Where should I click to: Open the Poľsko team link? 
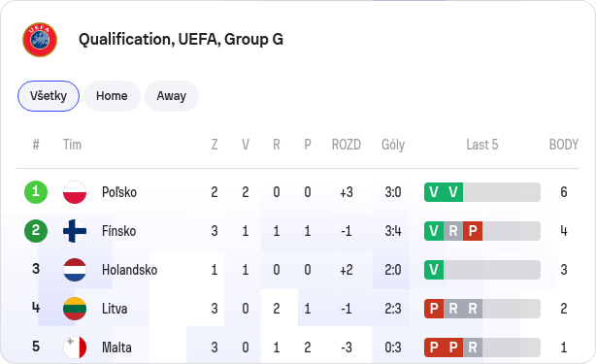119,192
